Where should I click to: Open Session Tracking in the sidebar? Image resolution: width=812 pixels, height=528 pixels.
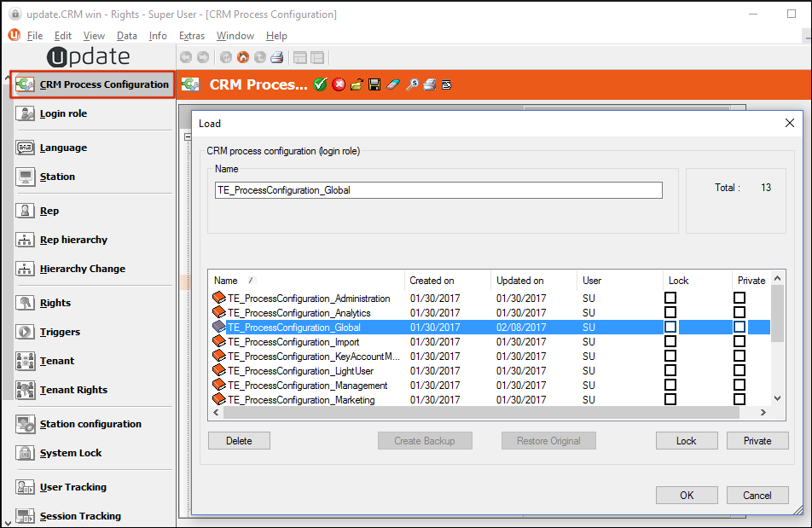[x=80, y=516]
